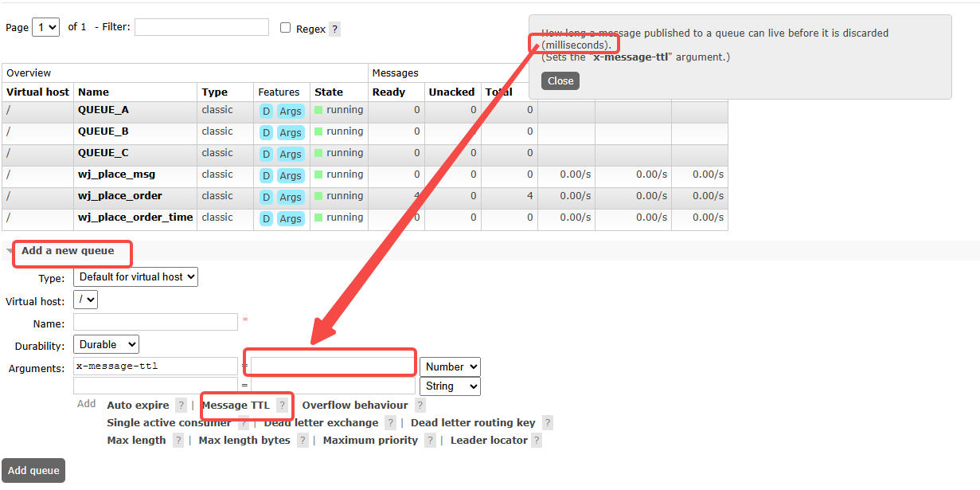This screenshot has height=490, width=980.
Task: Add the Maximum priority argument
Action: click(x=370, y=441)
